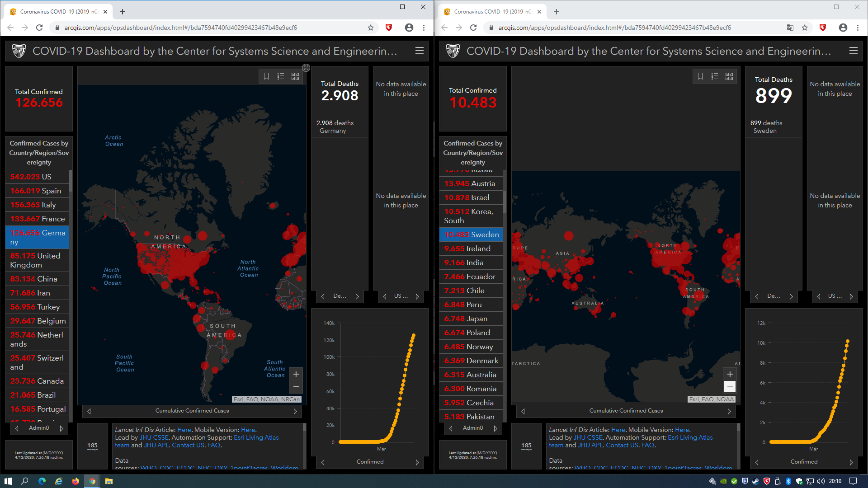Open hamburger menu in left dashboard header
The height and width of the screenshot is (488, 868).
pyautogui.click(x=420, y=51)
